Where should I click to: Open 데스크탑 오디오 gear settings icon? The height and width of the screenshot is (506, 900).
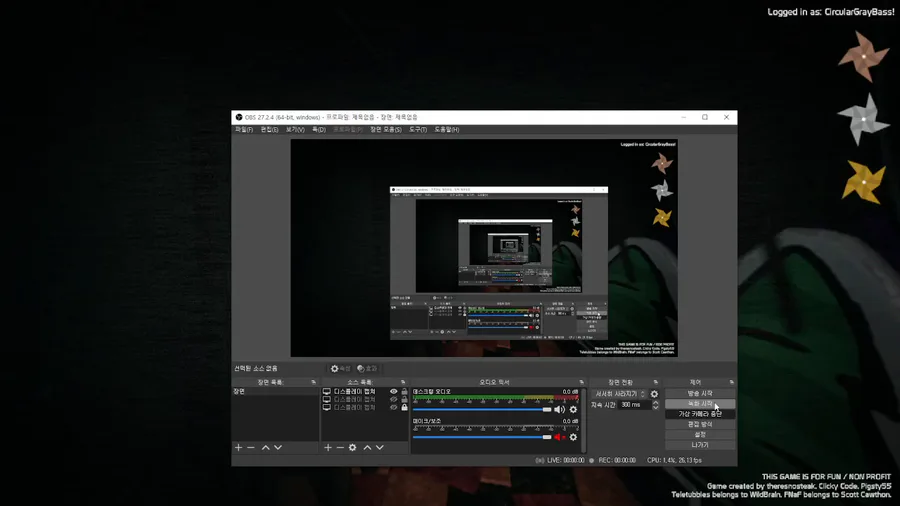(573, 410)
